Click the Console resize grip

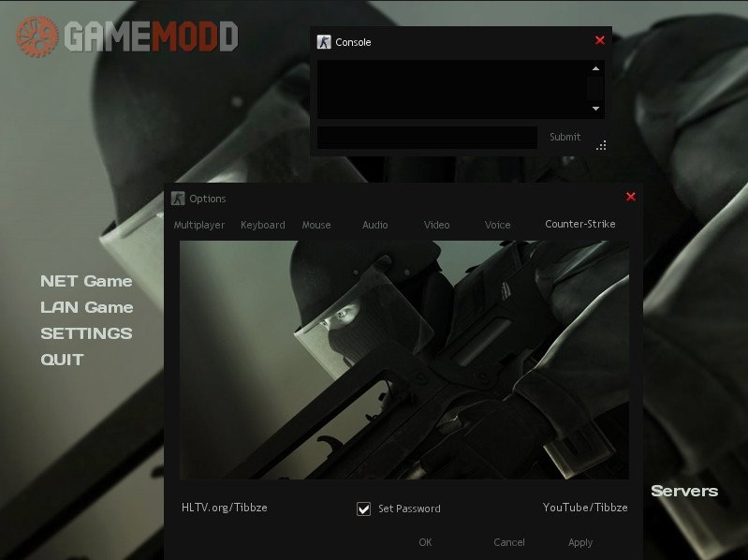[x=601, y=145]
